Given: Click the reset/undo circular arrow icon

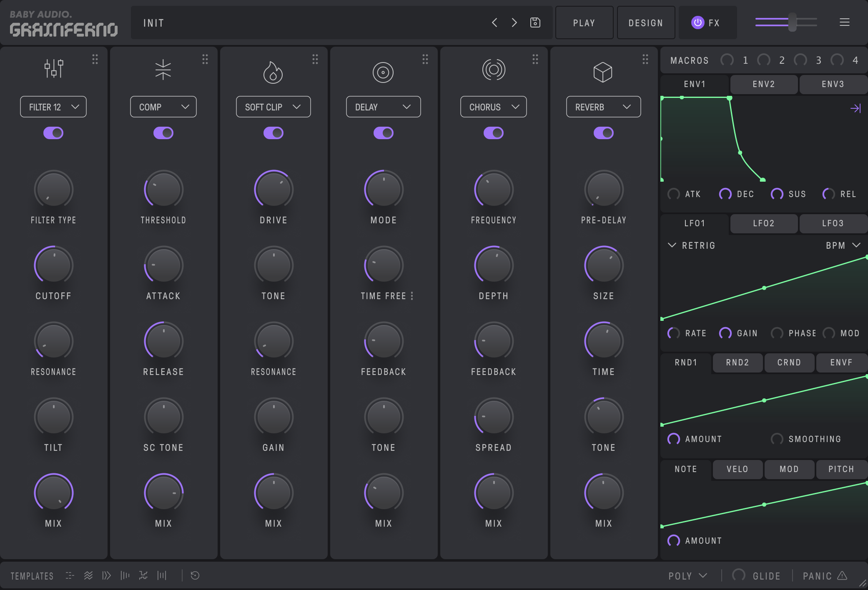Looking at the screenshot, I should point(195,575).
